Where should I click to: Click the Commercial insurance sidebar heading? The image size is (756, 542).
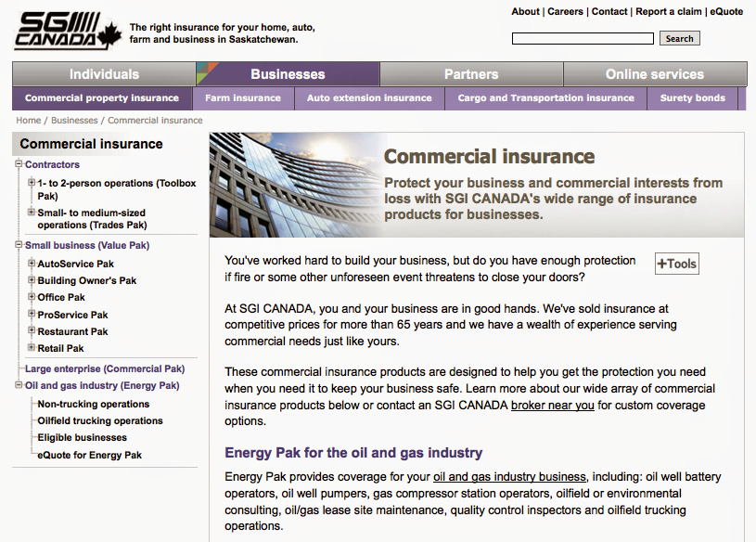pos(91,144)
